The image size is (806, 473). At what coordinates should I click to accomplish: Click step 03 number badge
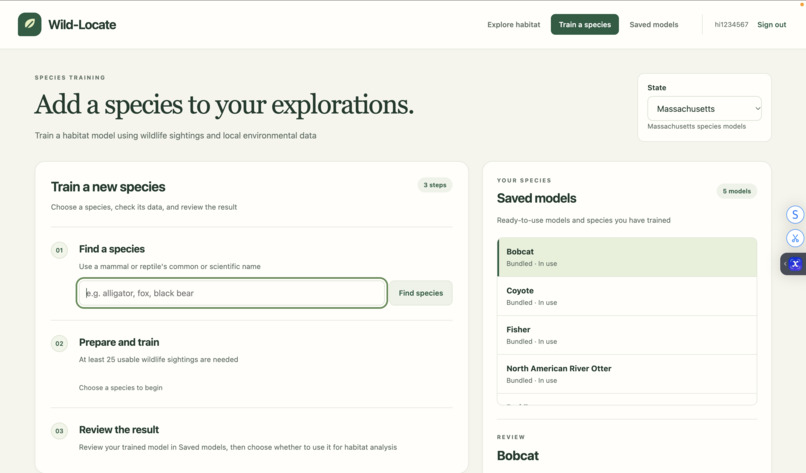pos(59,431)
